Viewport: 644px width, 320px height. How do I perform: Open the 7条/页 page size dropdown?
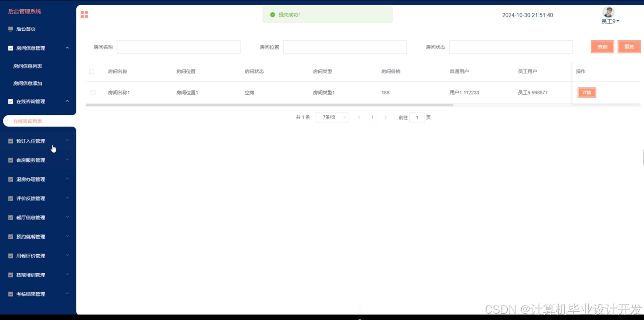pos(332,117)
